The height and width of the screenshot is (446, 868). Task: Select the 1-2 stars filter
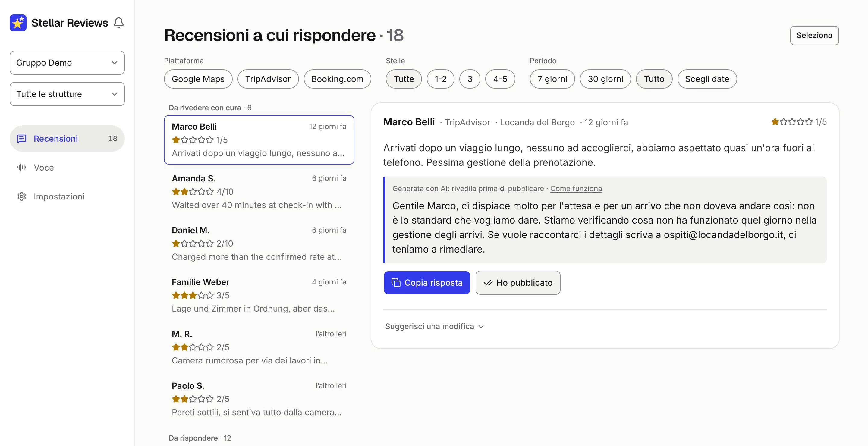(x=440, y=79)
